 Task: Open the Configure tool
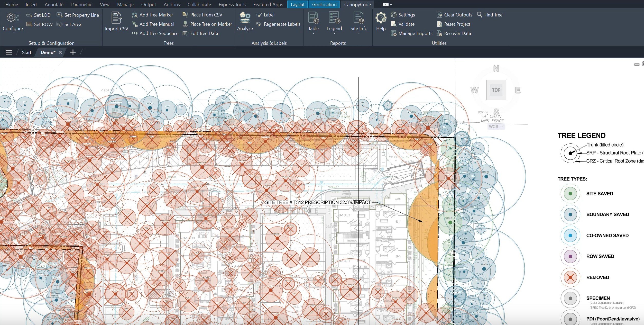tap(13, 21)
